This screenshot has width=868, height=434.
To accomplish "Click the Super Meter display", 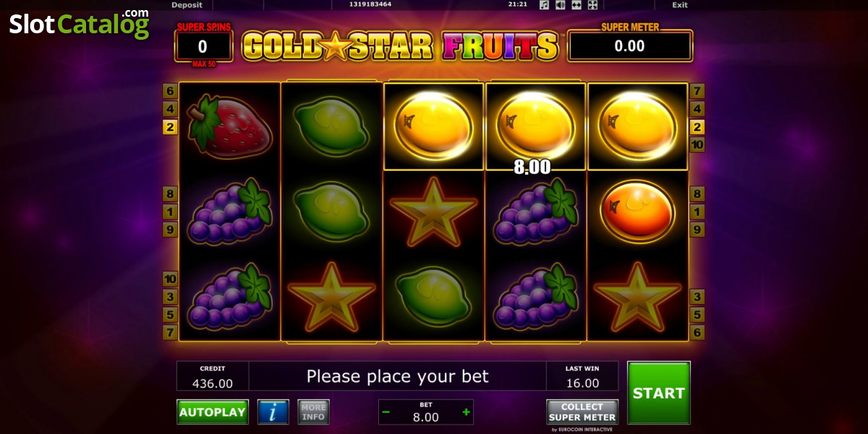I will click(x=630, y=46).
